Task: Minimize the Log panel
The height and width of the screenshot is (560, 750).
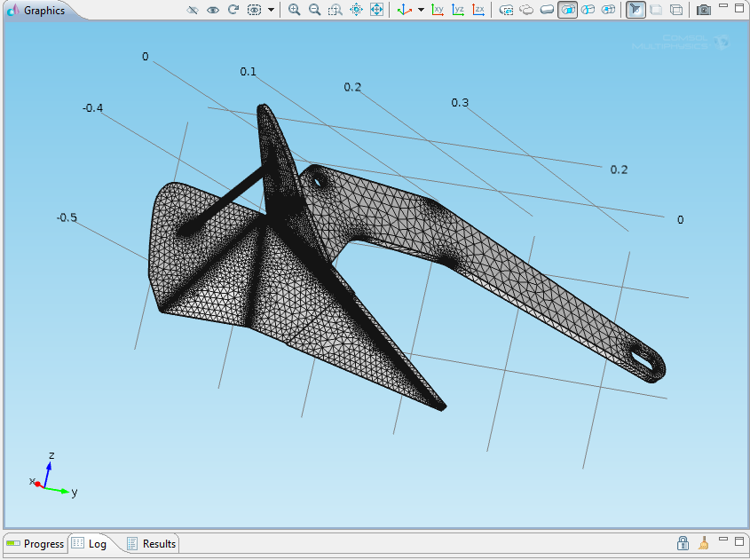Action: 723,540
